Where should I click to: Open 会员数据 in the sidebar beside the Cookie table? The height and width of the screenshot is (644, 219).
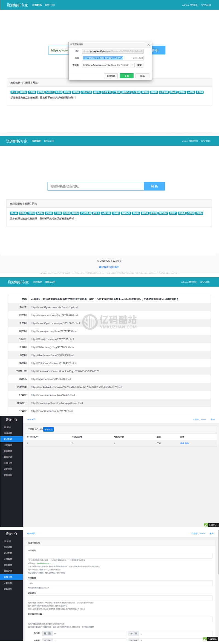point(8,445)
